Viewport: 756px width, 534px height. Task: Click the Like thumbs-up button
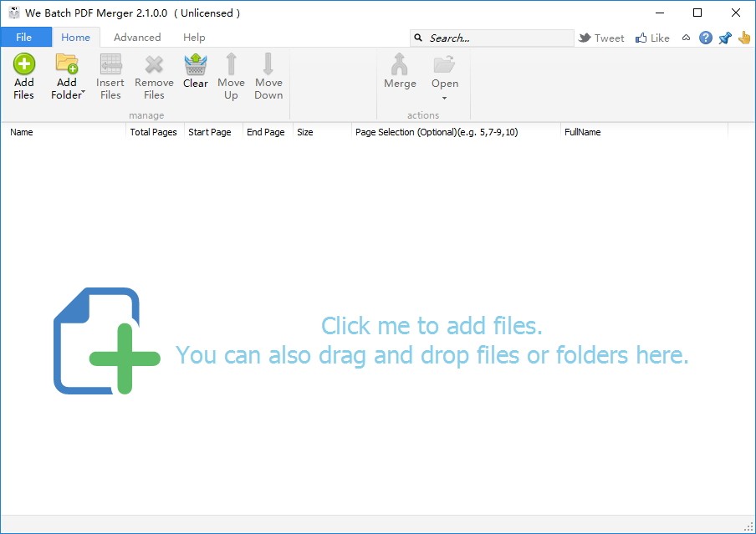click(652, 38)
